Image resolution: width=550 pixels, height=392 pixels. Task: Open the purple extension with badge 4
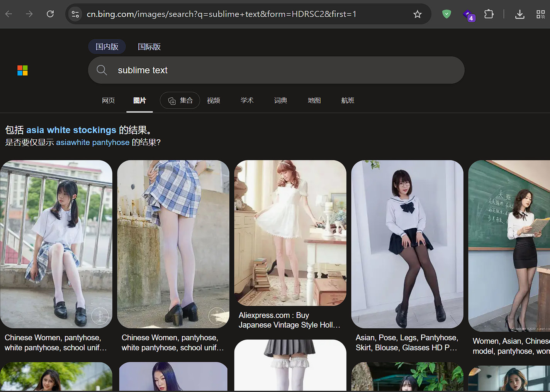point(469,15)
